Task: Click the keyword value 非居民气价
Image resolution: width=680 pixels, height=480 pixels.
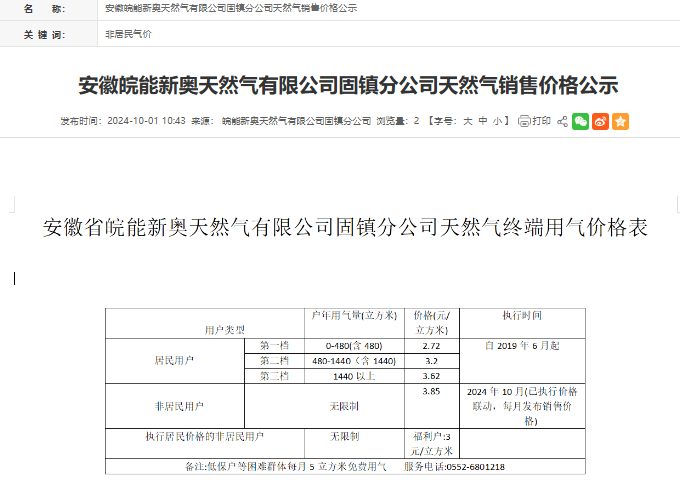Action: coord(128,34)
